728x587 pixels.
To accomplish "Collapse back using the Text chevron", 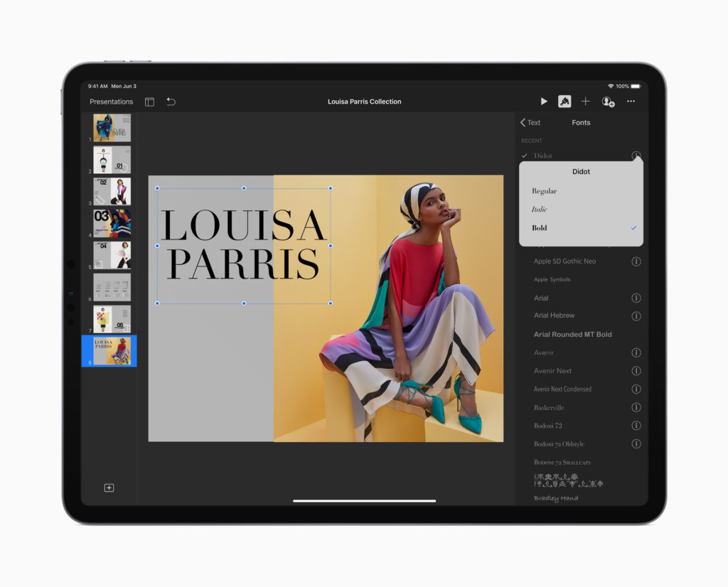I will point(530,122).
